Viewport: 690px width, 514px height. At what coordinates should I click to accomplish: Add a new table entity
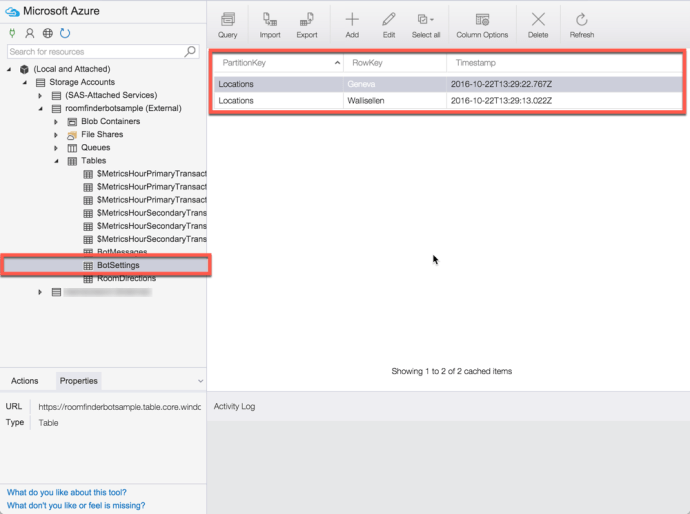coord(352,25)
